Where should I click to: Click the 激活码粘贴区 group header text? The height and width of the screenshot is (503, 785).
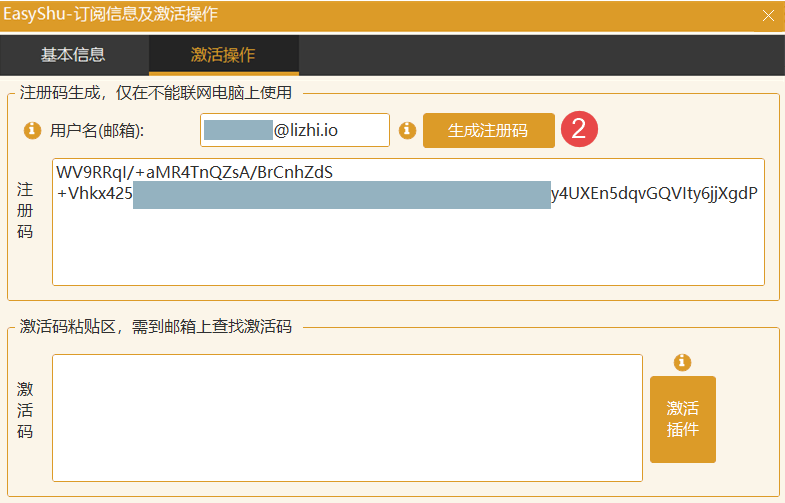pyautogui.click(x=155, y=327)
